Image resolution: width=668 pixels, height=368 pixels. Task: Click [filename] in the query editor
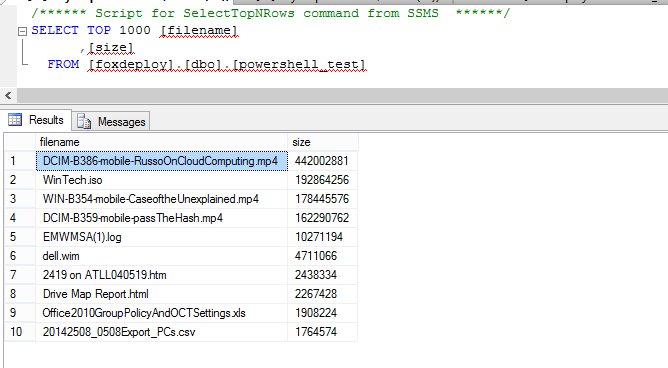click(x=199, y=31)
